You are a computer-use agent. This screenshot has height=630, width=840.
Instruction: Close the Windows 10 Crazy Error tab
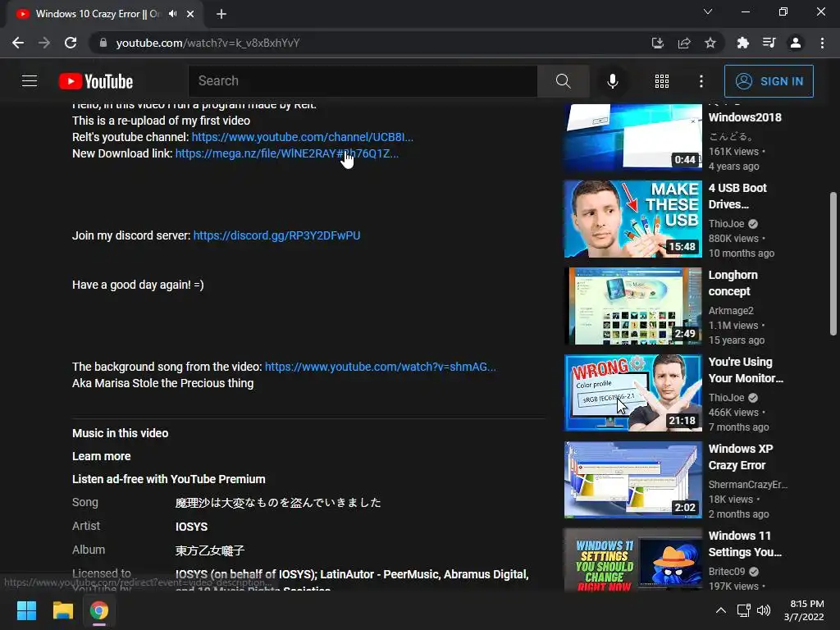pyautogui.click(x=190, y=14)
